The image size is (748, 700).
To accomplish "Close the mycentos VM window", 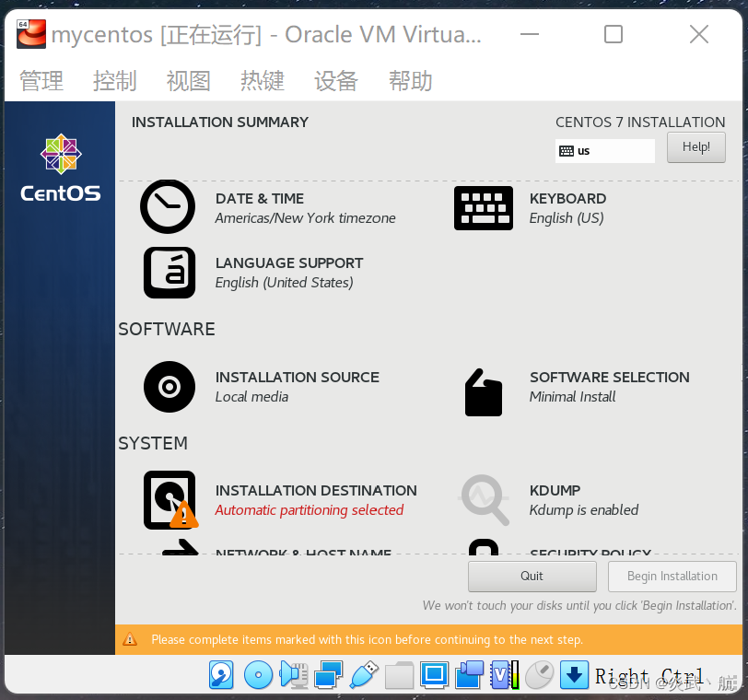I will point(699,34).
